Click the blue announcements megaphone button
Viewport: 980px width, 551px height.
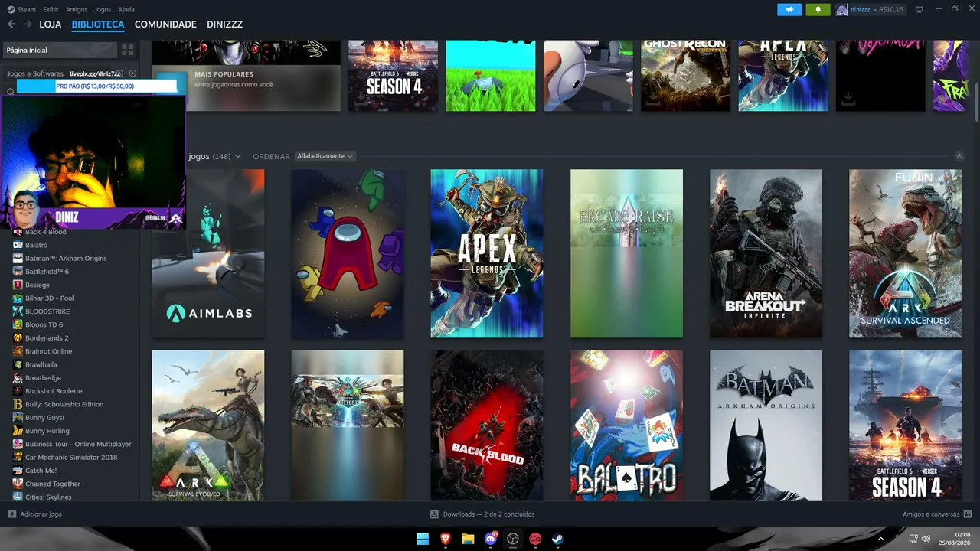point(789,9)
